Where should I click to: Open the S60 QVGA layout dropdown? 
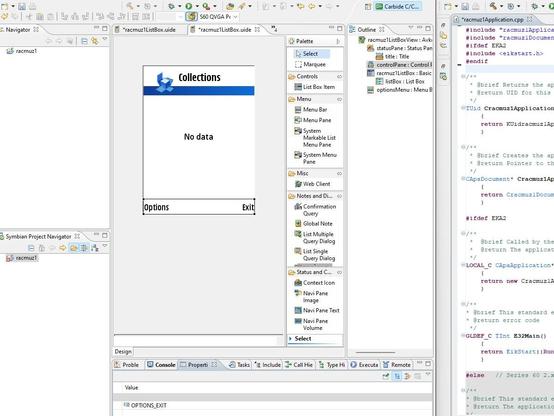pyautogui.click(x=235, y=17)
